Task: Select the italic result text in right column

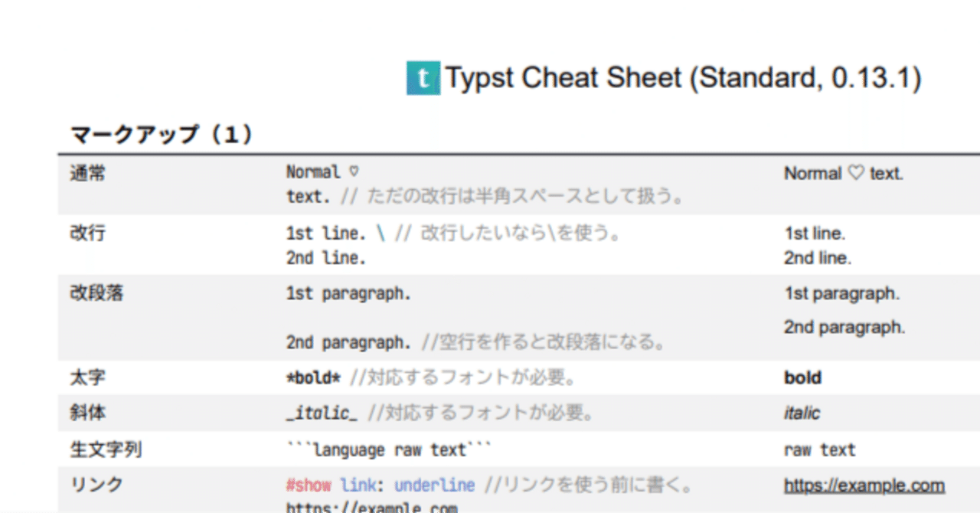Action: pyautogui.click(x=800, y=413)
